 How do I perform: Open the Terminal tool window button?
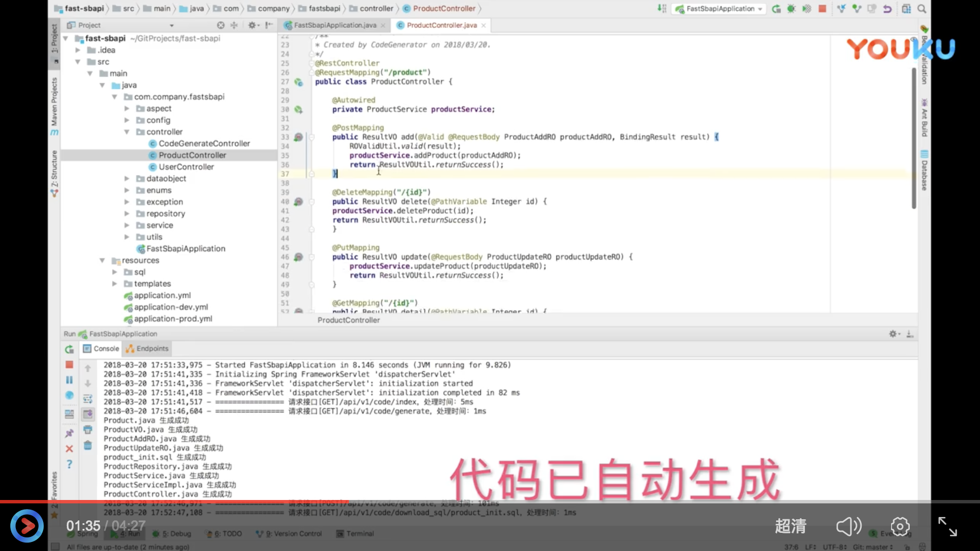coord(355,534)
